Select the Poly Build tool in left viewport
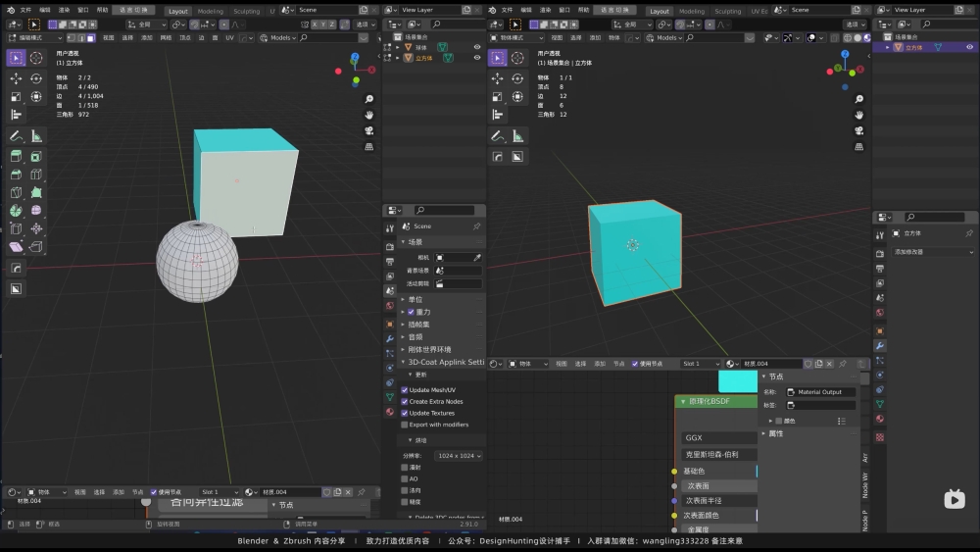 point(36,192)
